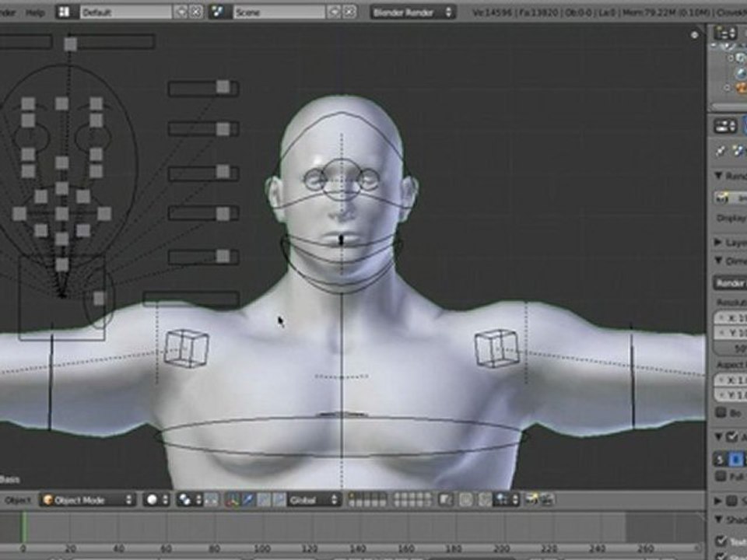Click the OpenGL render image icon

[x=531, y=499]
